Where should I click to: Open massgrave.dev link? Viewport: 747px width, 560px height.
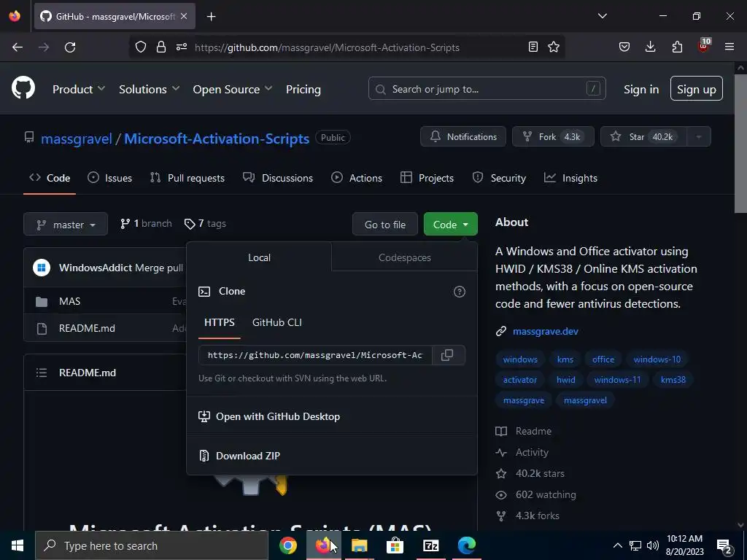[546, 332]
